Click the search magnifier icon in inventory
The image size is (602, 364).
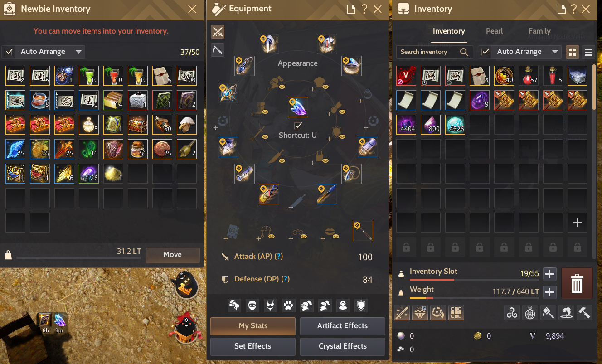(464, 52)
